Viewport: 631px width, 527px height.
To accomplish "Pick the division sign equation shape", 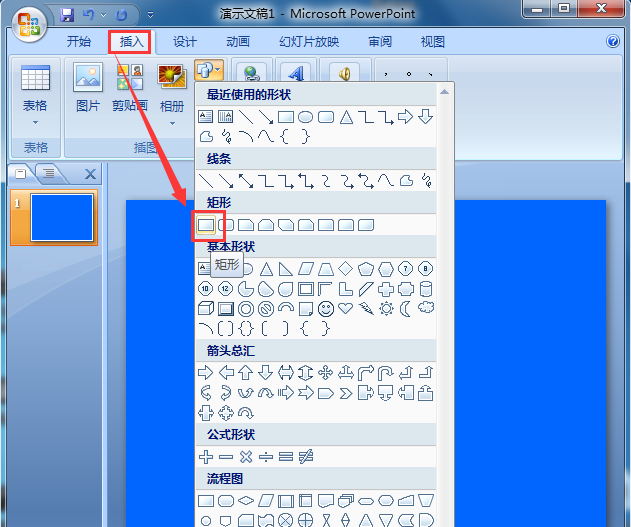I will tap(266, 457).
